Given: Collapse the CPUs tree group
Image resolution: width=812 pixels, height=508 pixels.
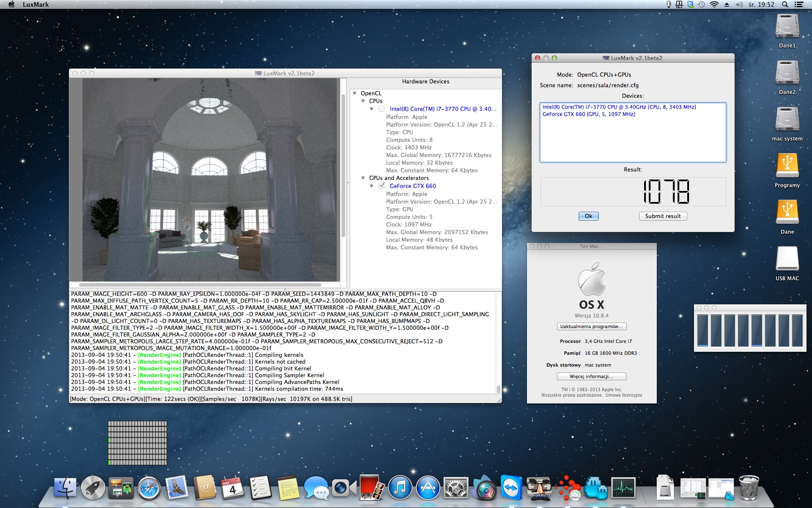Looking at the screenshot, I should tap(363, 101).
